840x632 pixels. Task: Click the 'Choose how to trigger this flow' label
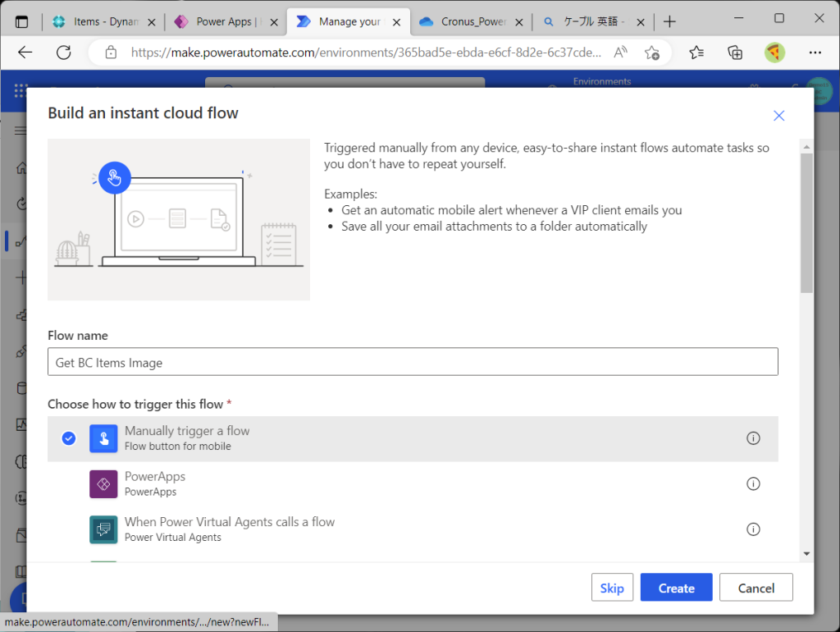135,404
